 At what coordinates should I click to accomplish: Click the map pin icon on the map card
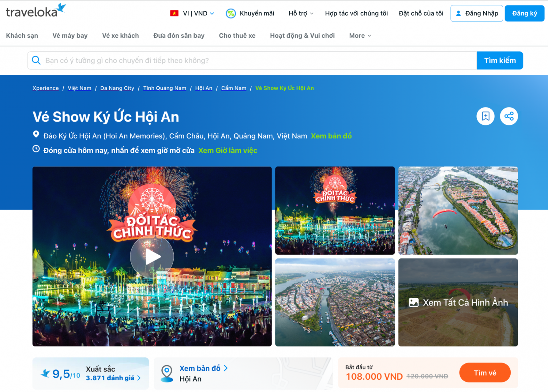[167, 373]
